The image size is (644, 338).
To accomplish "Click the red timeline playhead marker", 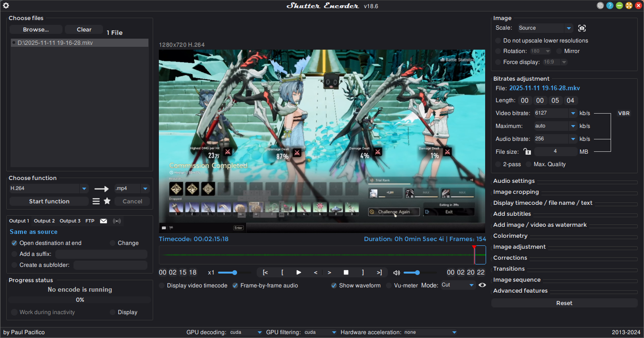I will pyautogui.click(x=474, y=248).
